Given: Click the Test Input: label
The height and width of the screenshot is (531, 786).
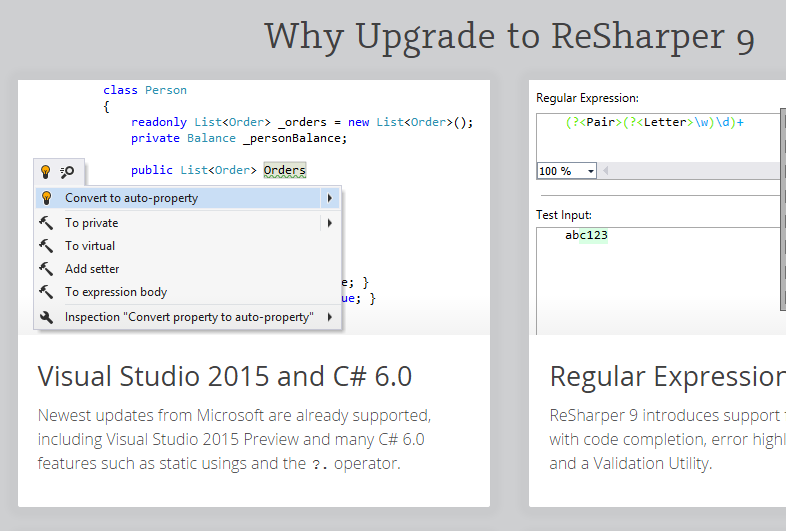Looking at the screenshot, I should coord(563,215).
